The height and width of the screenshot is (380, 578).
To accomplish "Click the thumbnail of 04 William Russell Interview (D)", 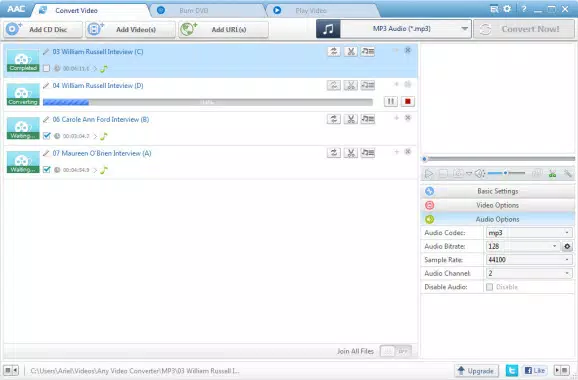I will pyautogui.click(x=23, y=94).
